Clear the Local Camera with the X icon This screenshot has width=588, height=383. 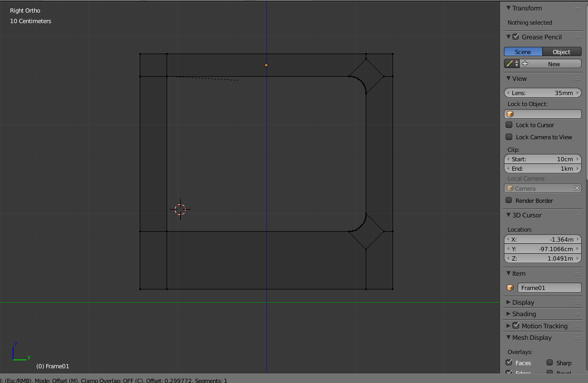(577, 188)
